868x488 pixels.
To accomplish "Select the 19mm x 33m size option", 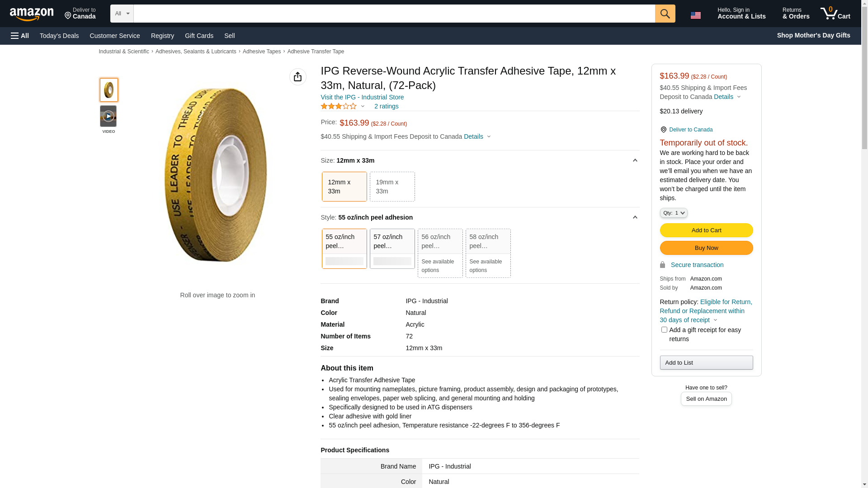I will 392,187.
